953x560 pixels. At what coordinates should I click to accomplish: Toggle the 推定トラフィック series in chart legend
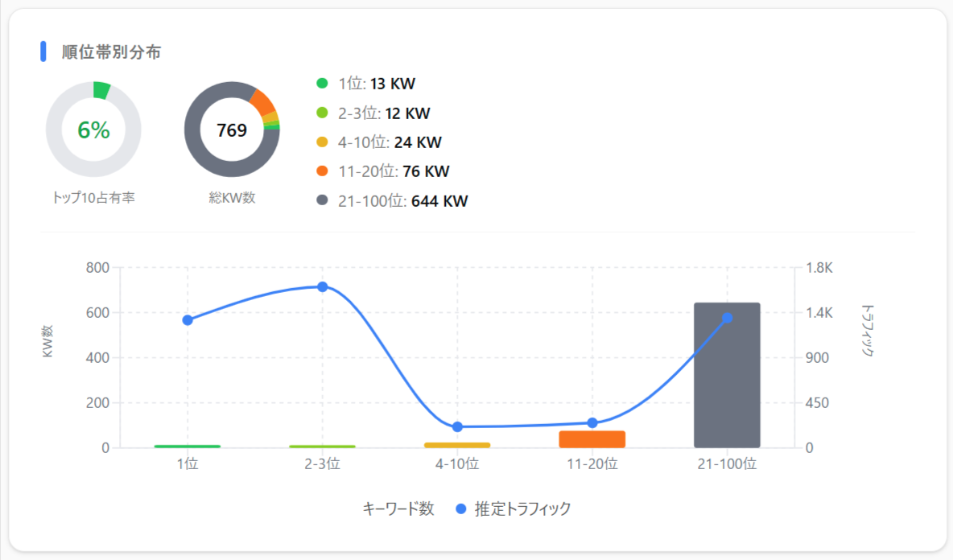pos(514,509)
